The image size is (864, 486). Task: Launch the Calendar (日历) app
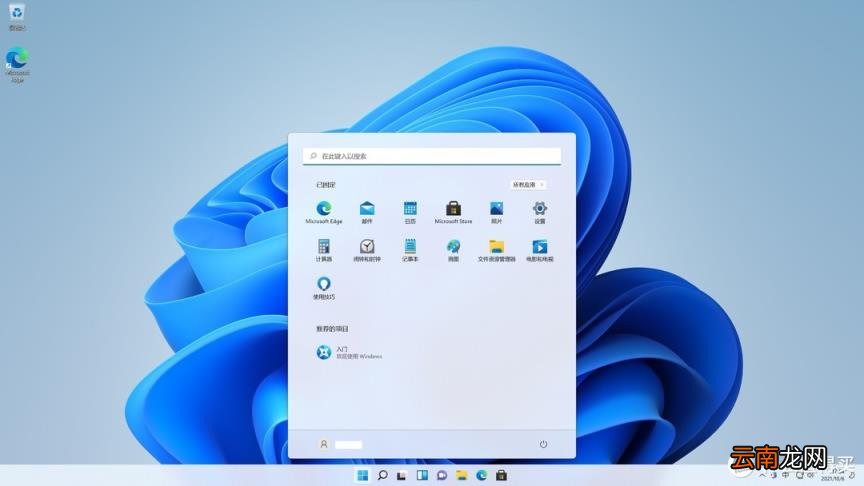click(410, 212)
